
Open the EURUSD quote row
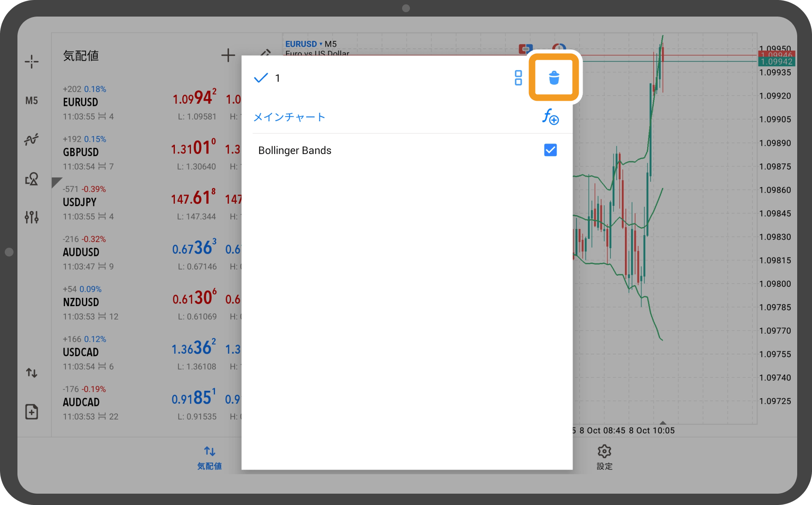[147, 103]
